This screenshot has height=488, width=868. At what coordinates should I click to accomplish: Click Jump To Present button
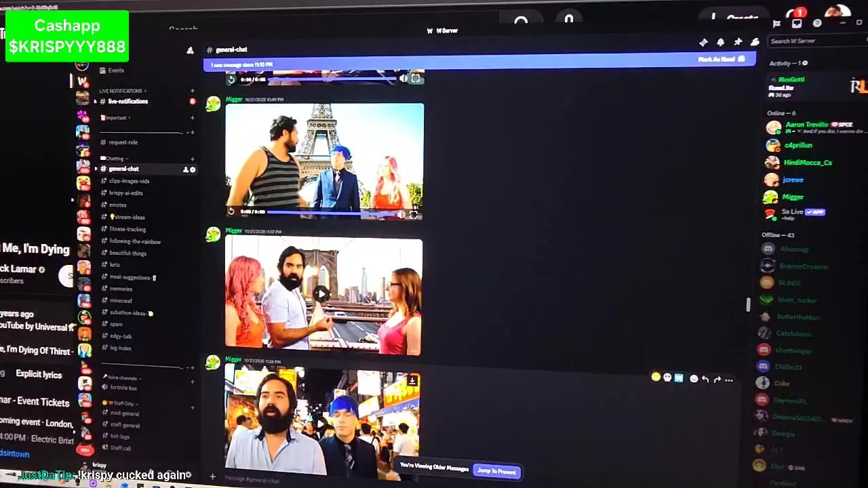click(496, 471)
